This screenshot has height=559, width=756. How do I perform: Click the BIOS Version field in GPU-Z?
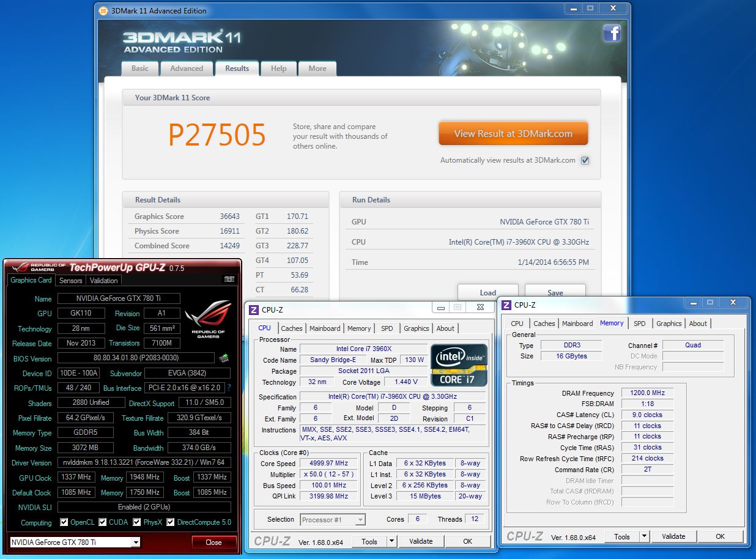click(136, 358)
